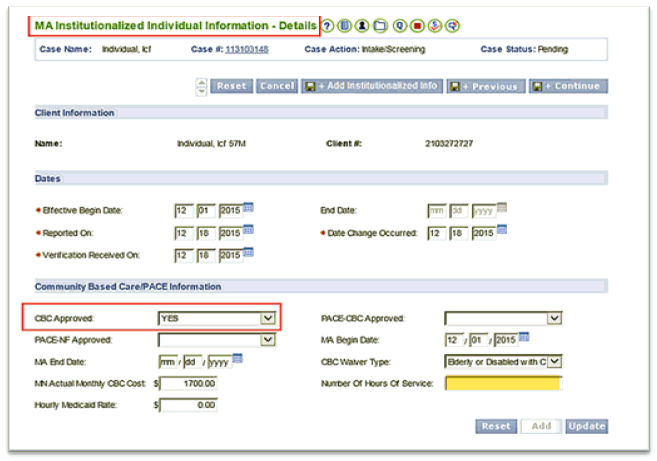Click the red stop icon in header
The height and width of the screenshot is (461, 657).
pos(417,24)
